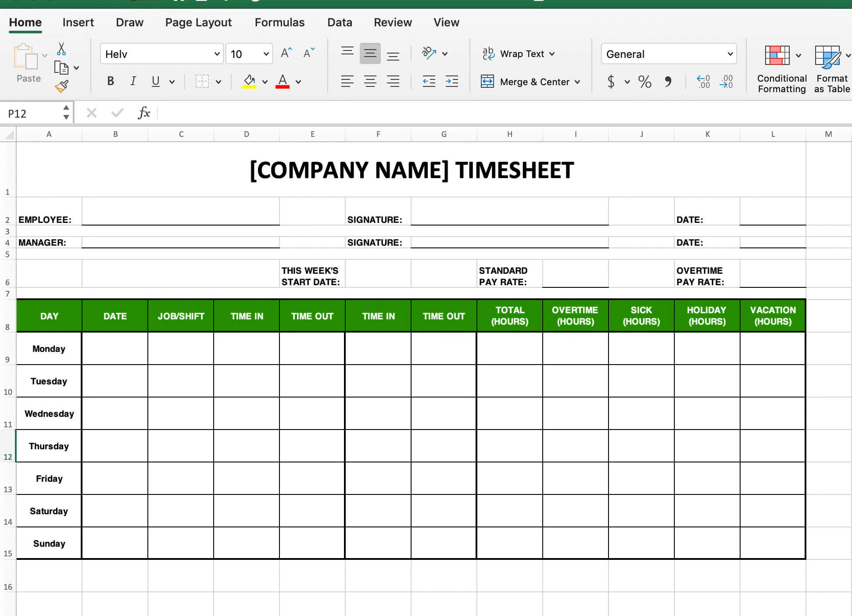Click the Underline formatting icon
This screenshot has height=616, width=852.
155,81
